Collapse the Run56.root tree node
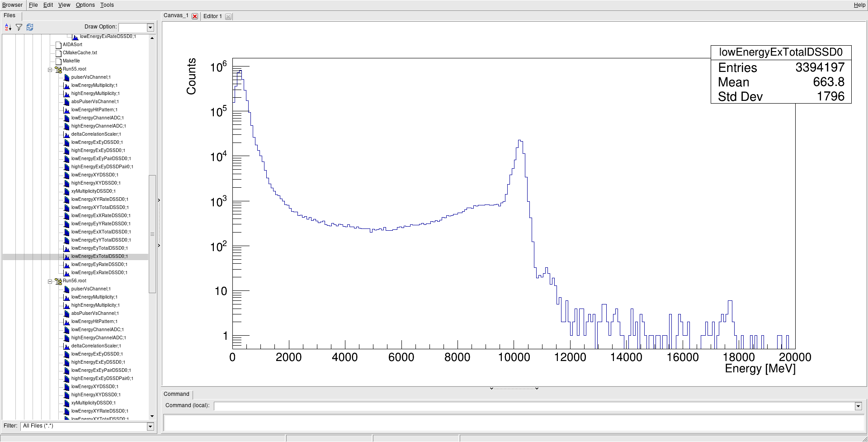Screen dimensions: 868x442 (50, 281)
